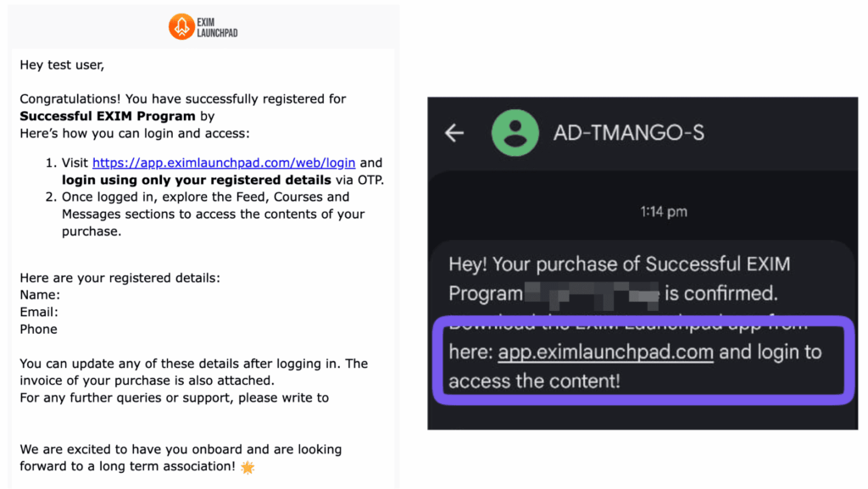Click the EXIM LAUNCHPAD logo text
This screenshot has height=489, width=868.
(219, 26)
